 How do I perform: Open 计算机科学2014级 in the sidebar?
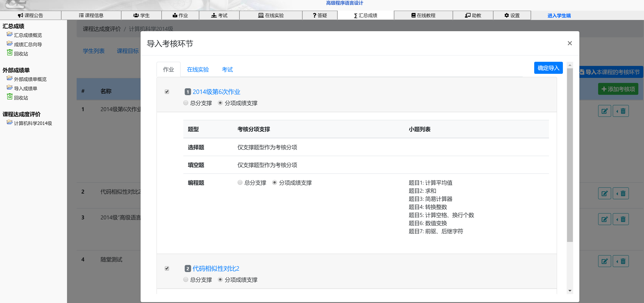[x=33, y=123]
